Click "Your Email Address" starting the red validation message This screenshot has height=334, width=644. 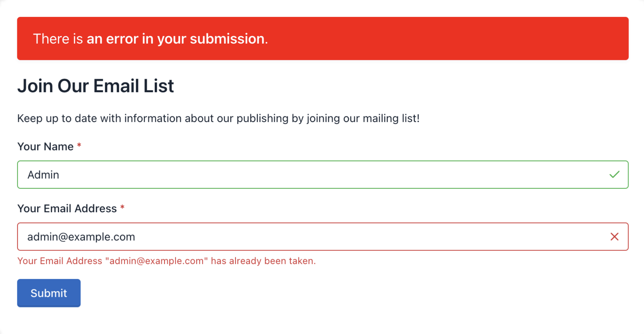click(59, 261)
